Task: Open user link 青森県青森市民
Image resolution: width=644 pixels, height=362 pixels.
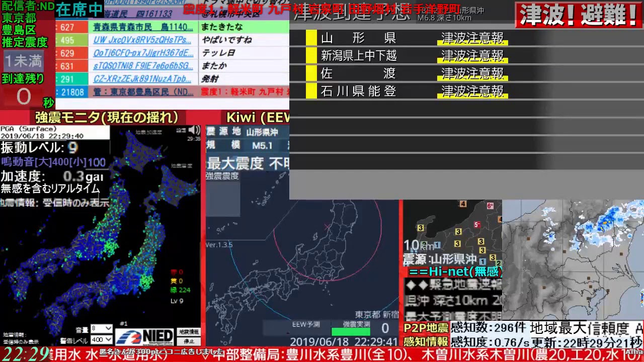Action: (143, 27)
